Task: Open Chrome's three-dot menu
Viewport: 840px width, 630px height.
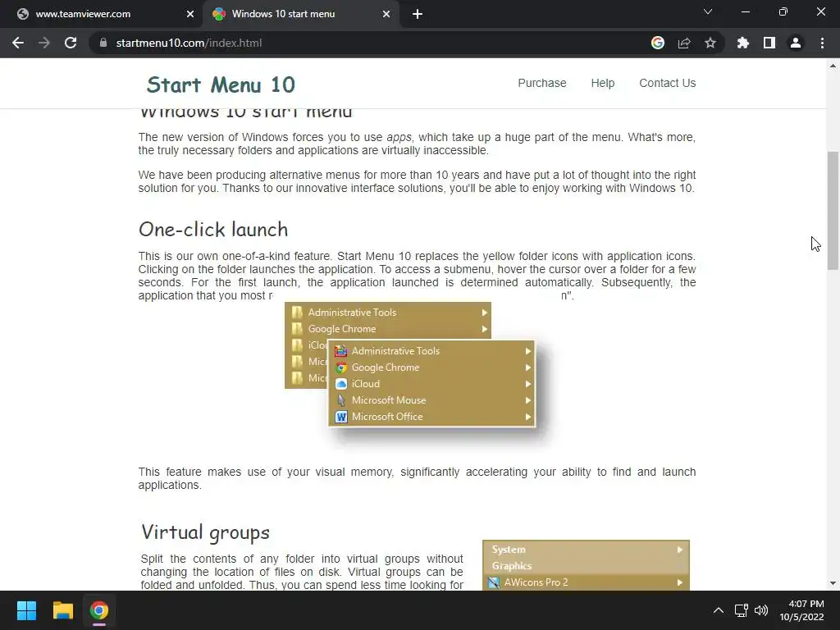Action: click(822, 43)
